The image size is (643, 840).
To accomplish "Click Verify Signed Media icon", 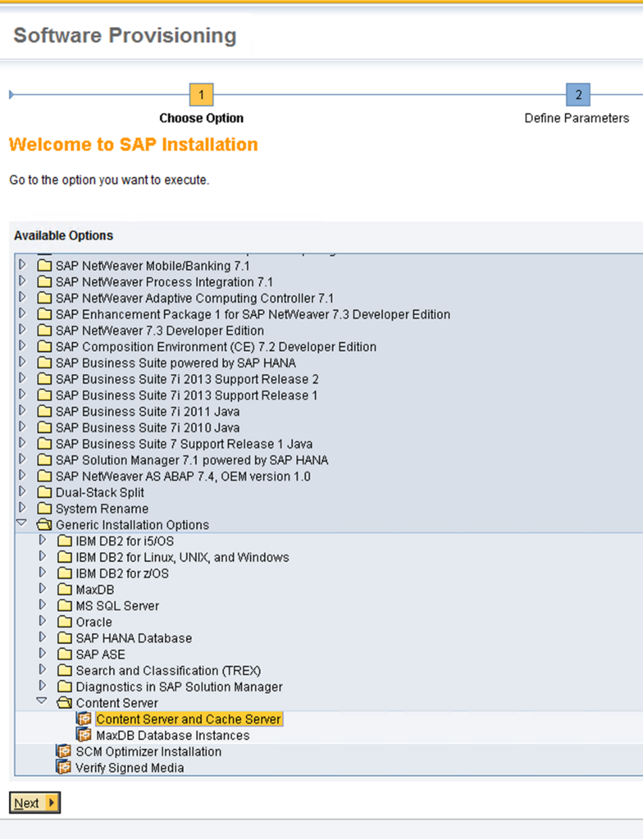I will pyautogui.click(x=64, y=767).
